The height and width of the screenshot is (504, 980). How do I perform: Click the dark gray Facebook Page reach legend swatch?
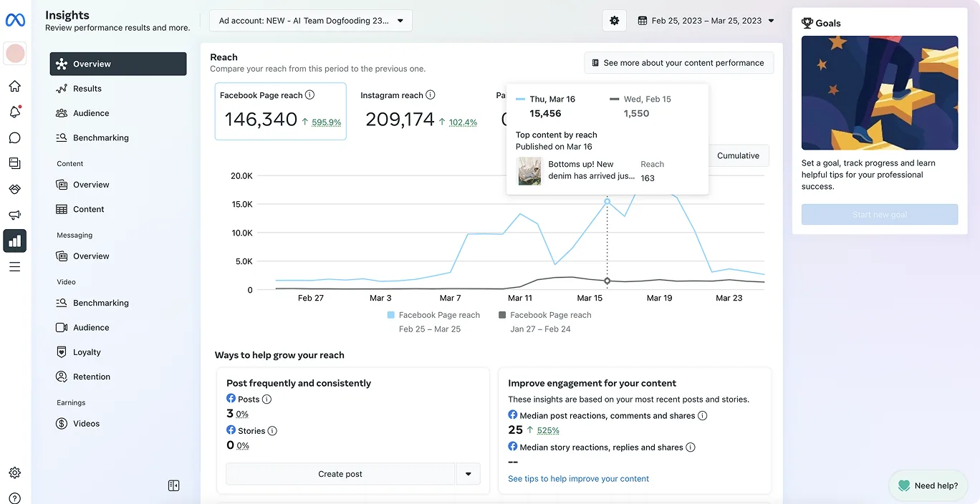click(502, 315)
